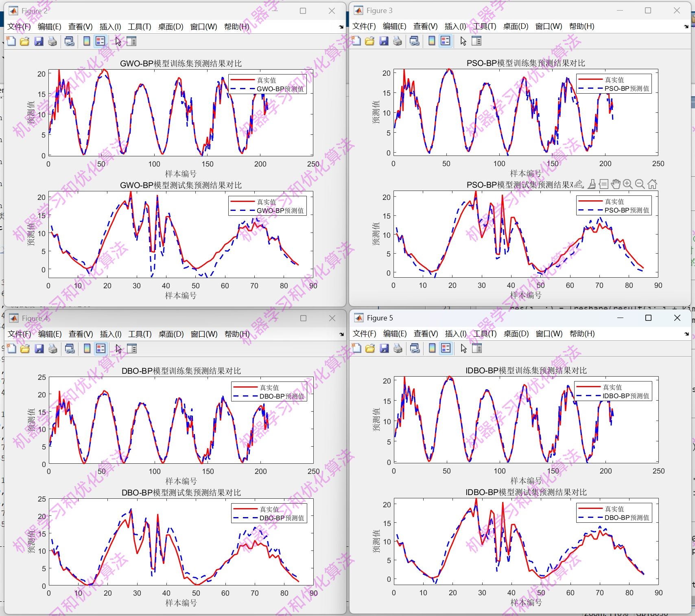Click dock arrow on Figure 2 menu bar
Image resolution: width=695 pixels, height=616 pixels.
(341, 27)
